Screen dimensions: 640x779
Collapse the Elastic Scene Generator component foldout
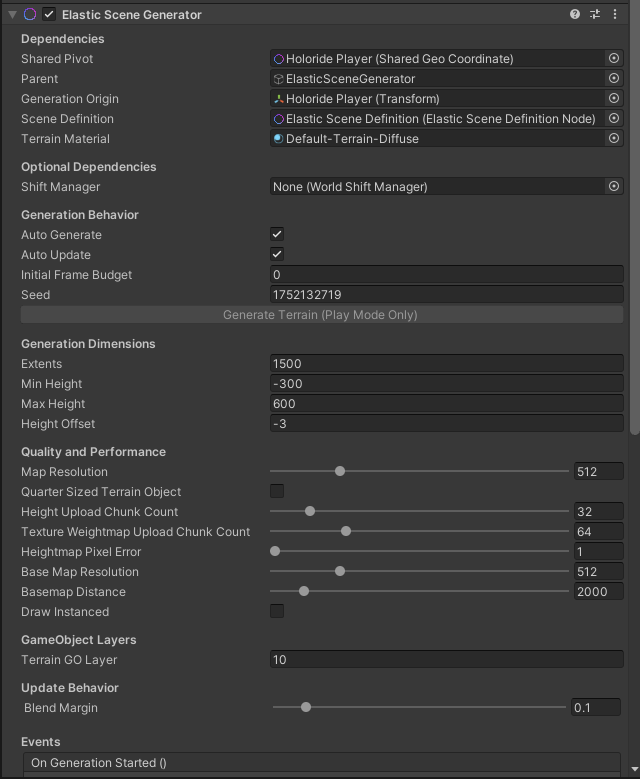pos(12,14)
